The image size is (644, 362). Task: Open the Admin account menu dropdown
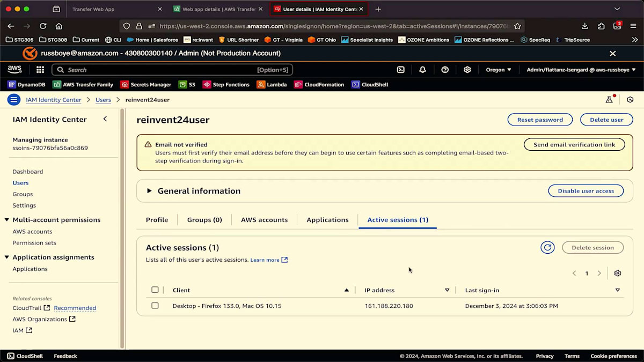(x=581, y=70)
